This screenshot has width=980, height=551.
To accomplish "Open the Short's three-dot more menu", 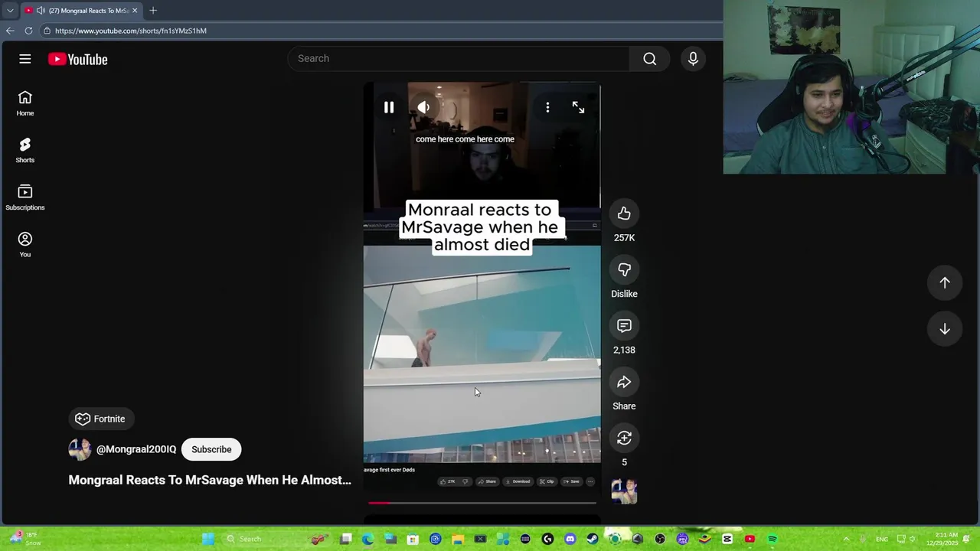I will pyautogui.click(x=547, y=108).
